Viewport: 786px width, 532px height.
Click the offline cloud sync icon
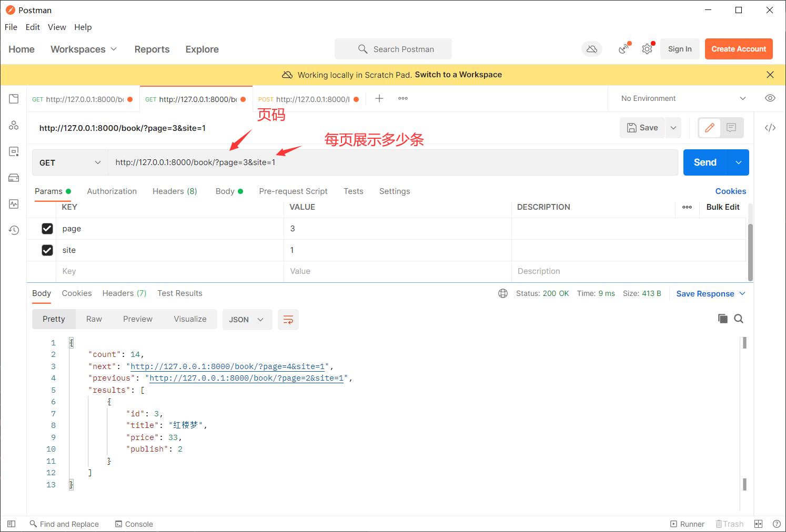click(592, 49)
